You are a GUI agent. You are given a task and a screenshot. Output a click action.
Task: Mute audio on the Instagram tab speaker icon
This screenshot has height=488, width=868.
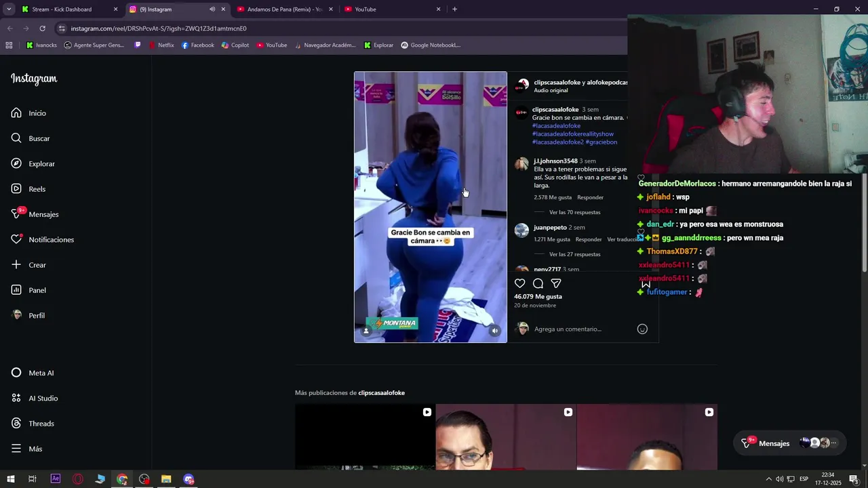click(212, 9)
